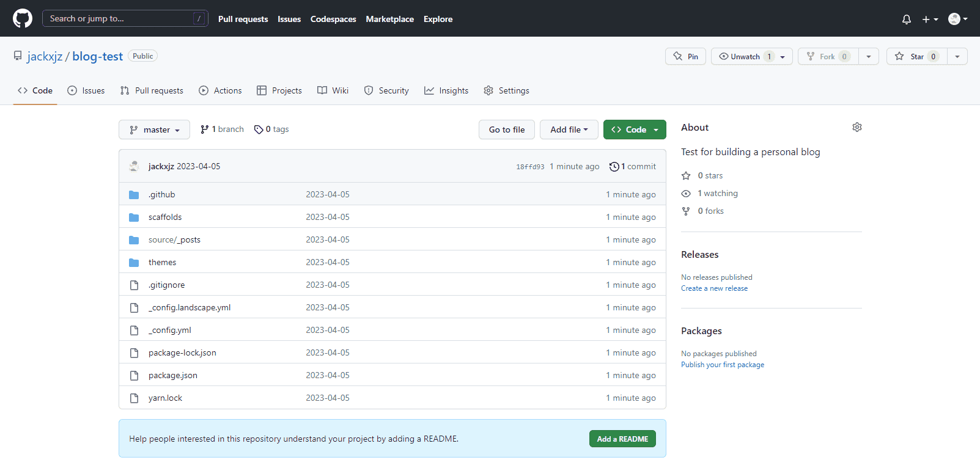Screen dimensions: 980x471
Task: Click the watching eye icon in About
Action: tap(686, 194)
